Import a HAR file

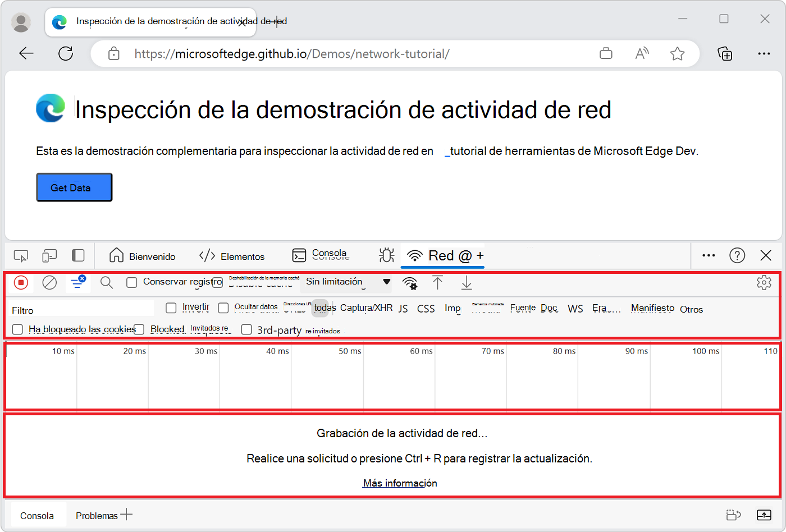[x=438, y=283]
